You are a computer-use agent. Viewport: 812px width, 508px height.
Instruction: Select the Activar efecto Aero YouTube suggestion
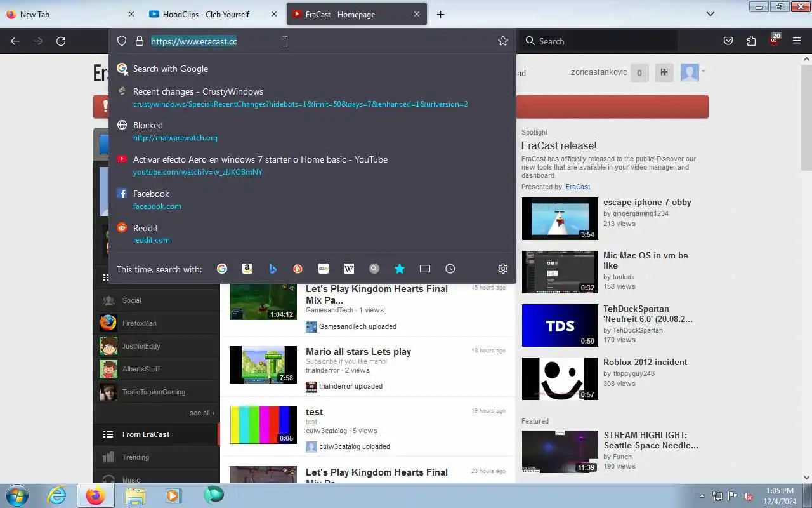point(312,165)
